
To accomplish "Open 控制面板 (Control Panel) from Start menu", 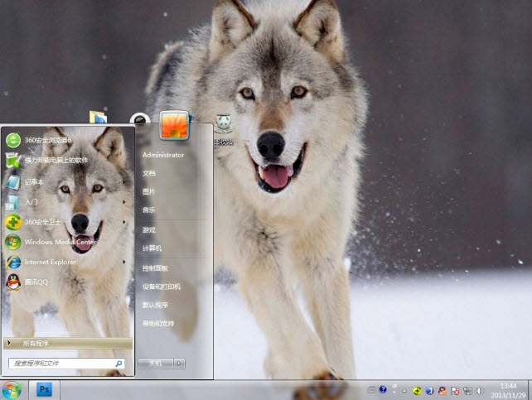I will [155, 268].
